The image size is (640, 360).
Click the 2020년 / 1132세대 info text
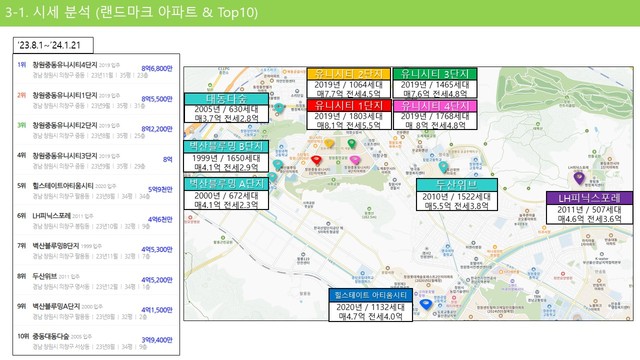[371, 307]
